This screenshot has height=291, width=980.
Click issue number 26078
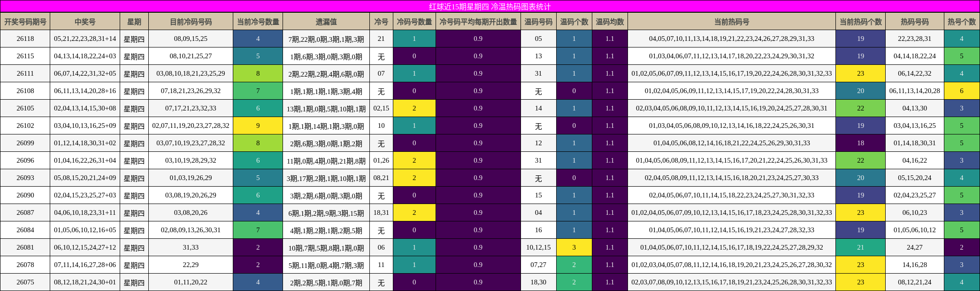(x=25, y=265)
